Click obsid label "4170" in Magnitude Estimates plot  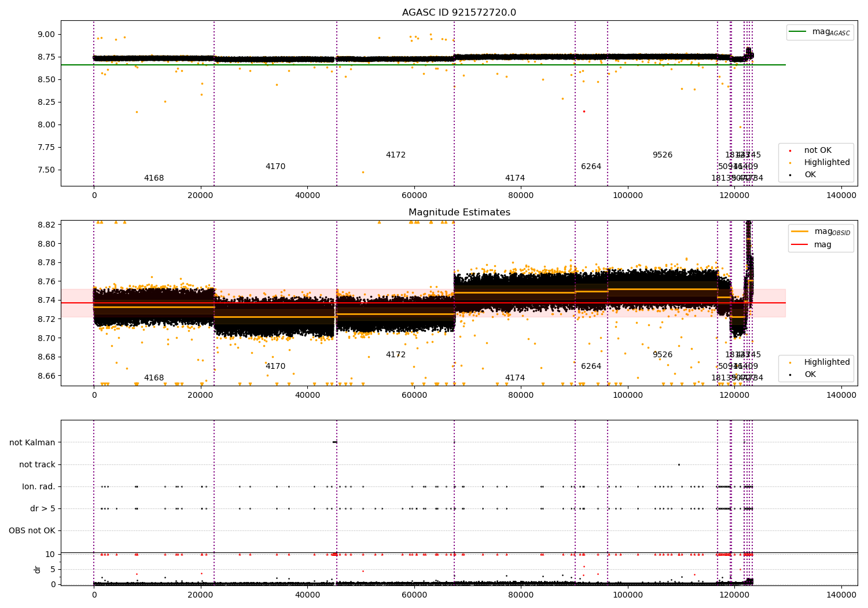tap(275, 367)
